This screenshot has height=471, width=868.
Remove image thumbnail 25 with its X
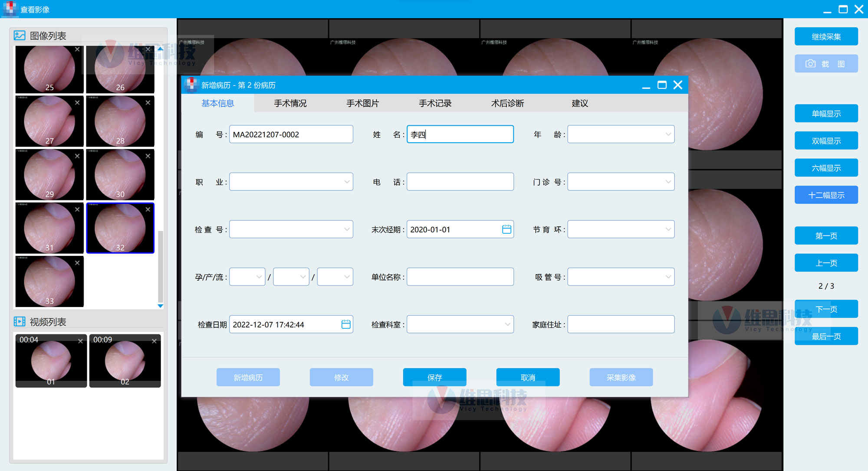pos(77,49)
